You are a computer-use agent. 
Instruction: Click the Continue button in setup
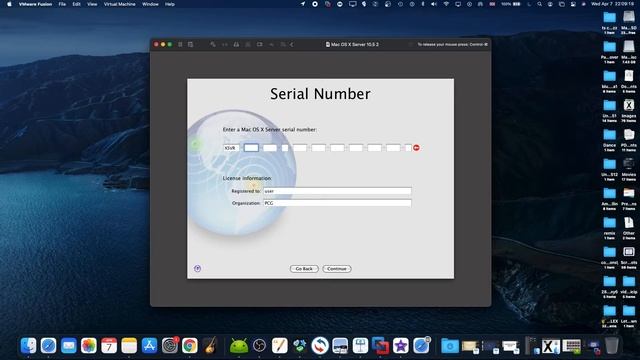(337, 269)
